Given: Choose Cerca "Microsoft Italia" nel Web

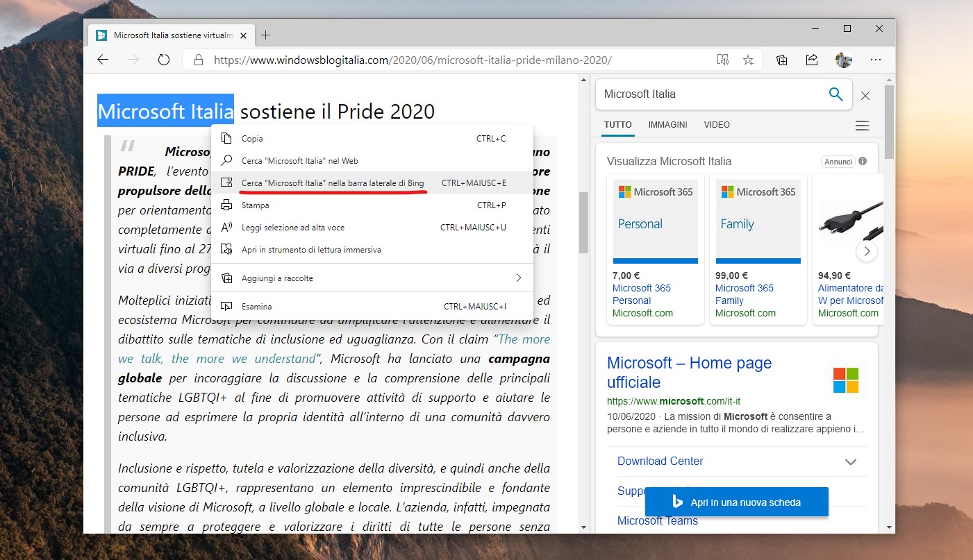Looking at the screenshot, I should coord(372,161).
